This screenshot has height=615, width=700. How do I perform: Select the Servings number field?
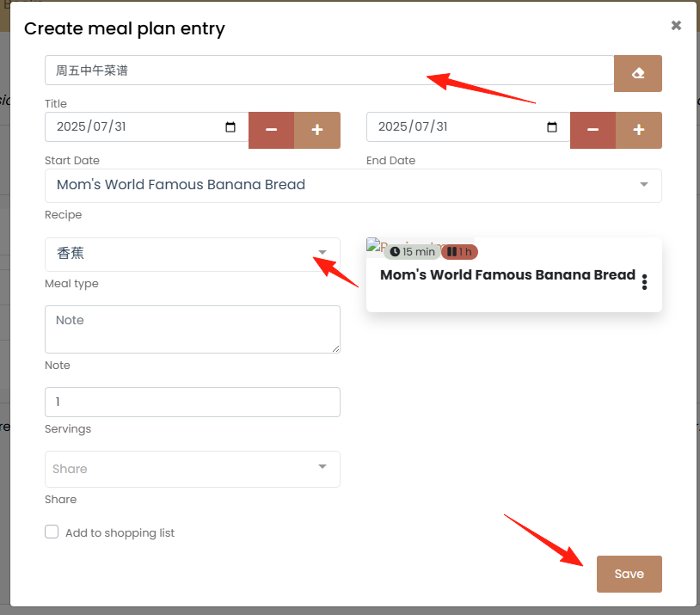tap(193, 402)
